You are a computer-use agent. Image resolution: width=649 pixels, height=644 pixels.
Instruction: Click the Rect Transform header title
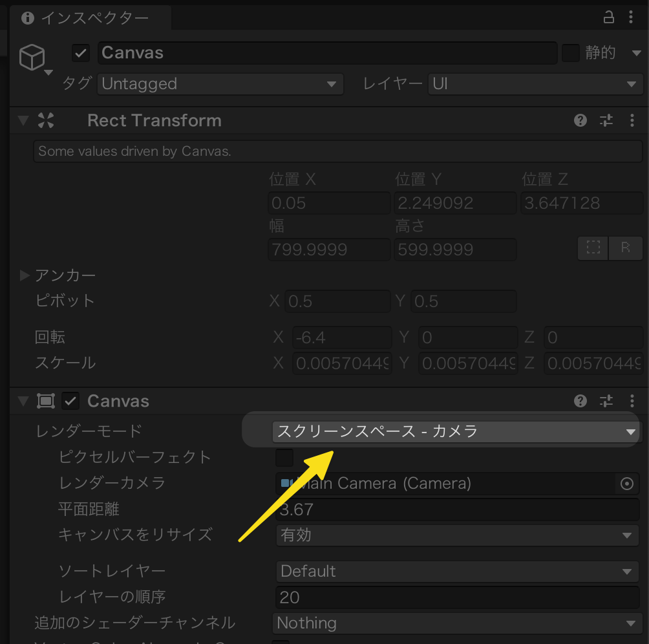click(x=154, y=120)
